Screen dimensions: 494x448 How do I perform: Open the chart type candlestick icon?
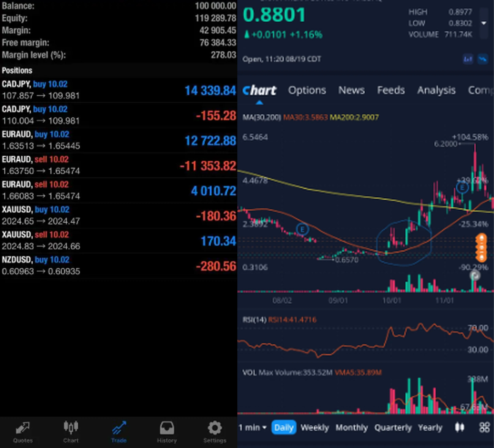459,427
